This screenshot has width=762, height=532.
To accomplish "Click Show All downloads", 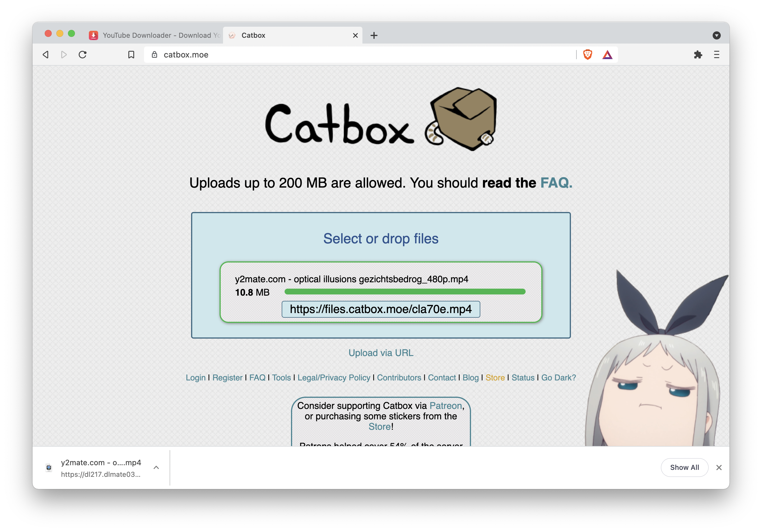I will (684, 467).
